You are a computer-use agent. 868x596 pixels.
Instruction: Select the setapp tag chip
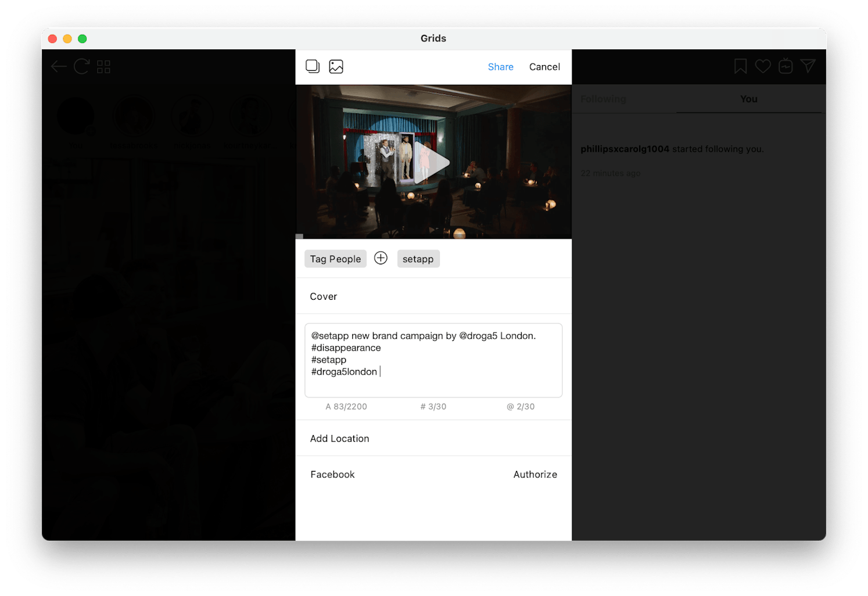[418, 259]
